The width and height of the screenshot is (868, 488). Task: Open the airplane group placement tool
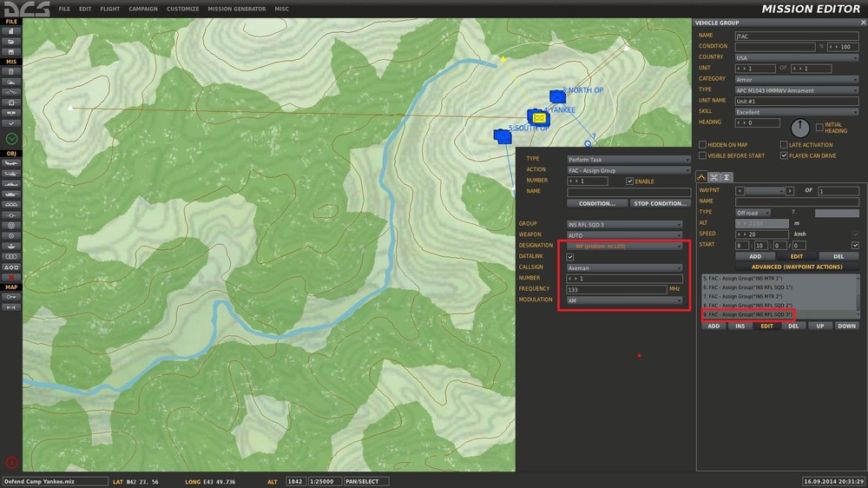tap(11, 162)
